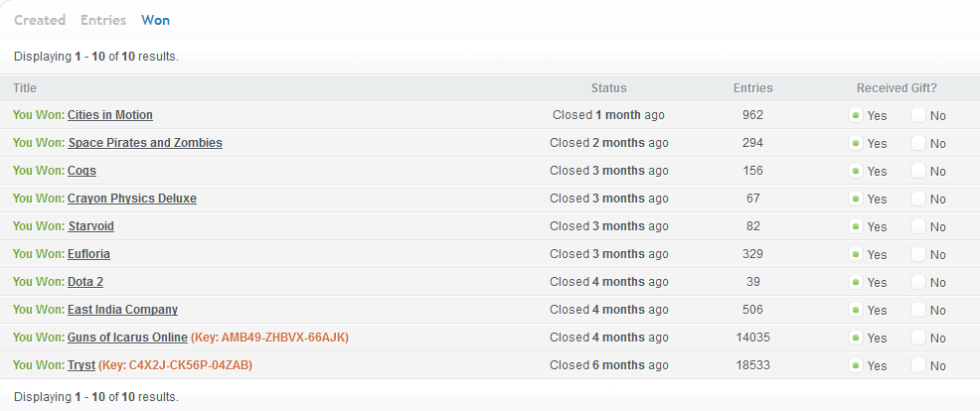This screenshot has height=411, width=980.
Task: Select Yes radio for Tryst gift
Action: coord(856,365)
